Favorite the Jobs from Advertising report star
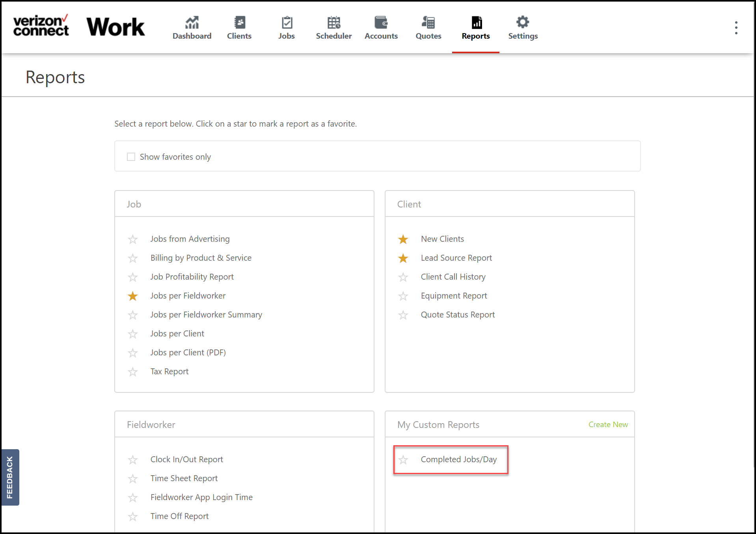 coord(133,239)
